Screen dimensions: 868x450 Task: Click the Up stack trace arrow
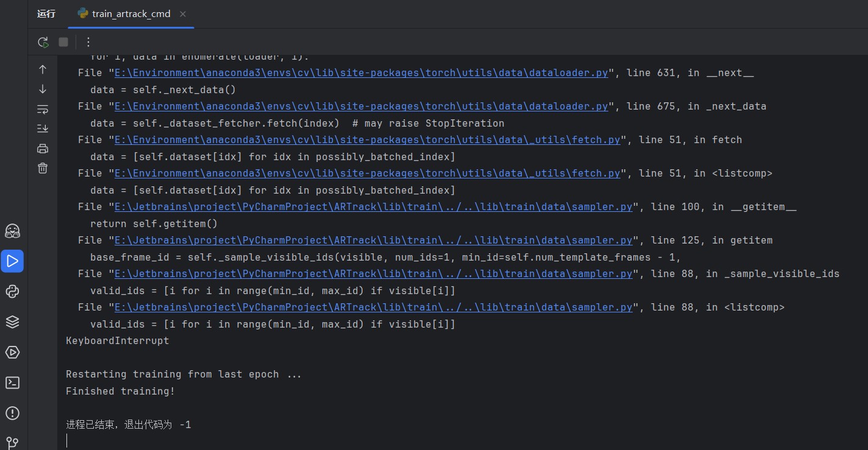43,69
